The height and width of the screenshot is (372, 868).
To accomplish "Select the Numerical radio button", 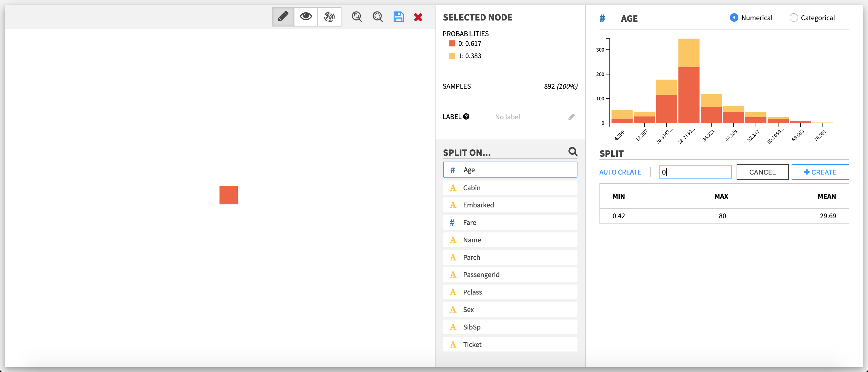I will coord(734,17).
